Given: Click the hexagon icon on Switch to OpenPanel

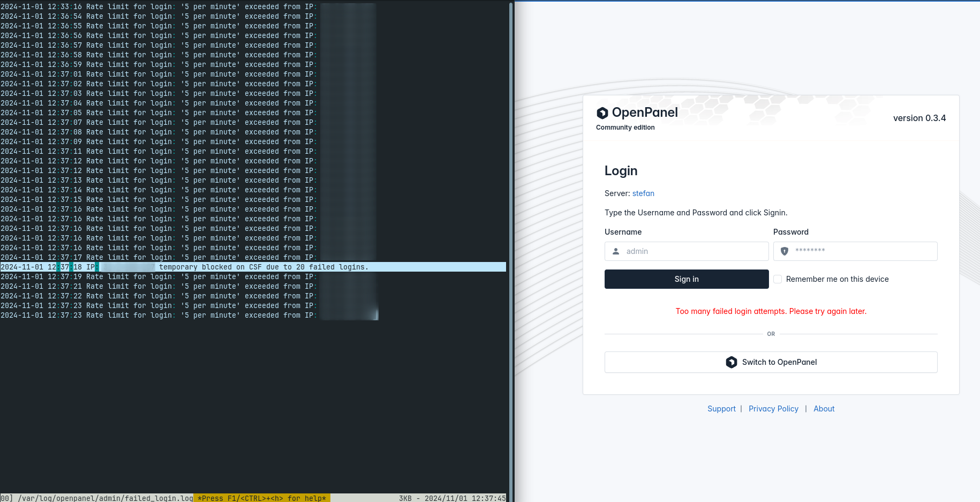Looking at the screenshot, I should click(x=731, y=362).
